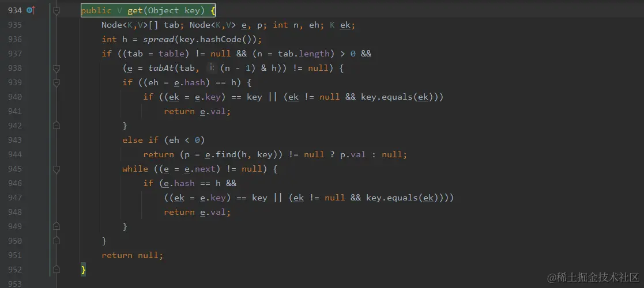Click line number 946 in the gutter

15,183
